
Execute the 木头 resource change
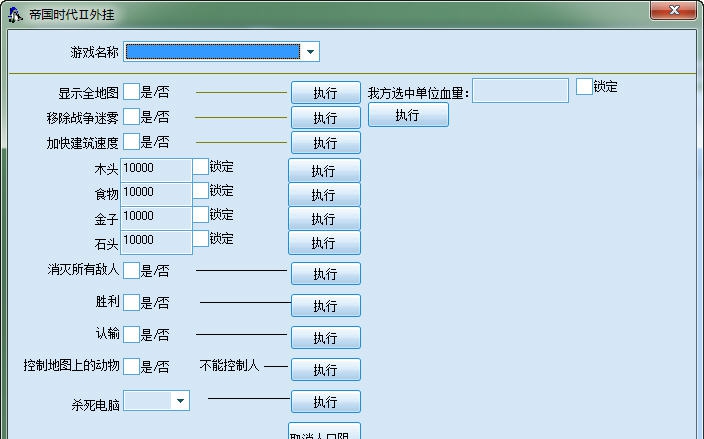pos(324,171)
